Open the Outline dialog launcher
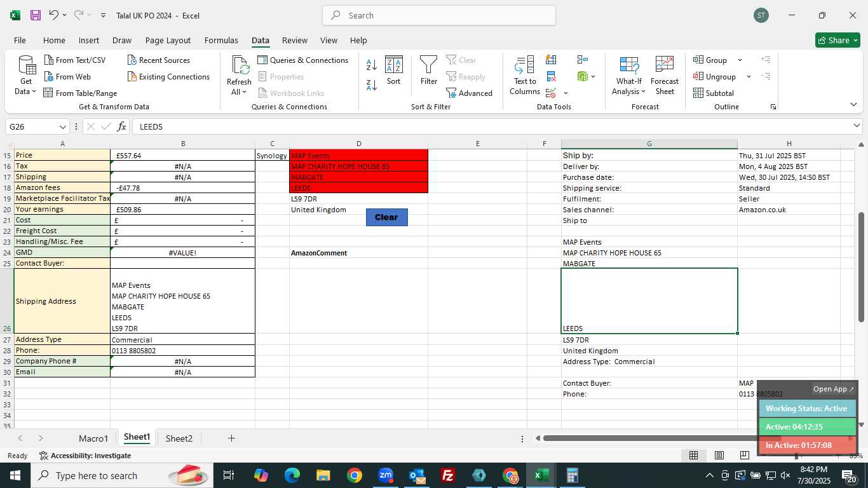This screenshot has width=868, height=488. tap(773, 107)
